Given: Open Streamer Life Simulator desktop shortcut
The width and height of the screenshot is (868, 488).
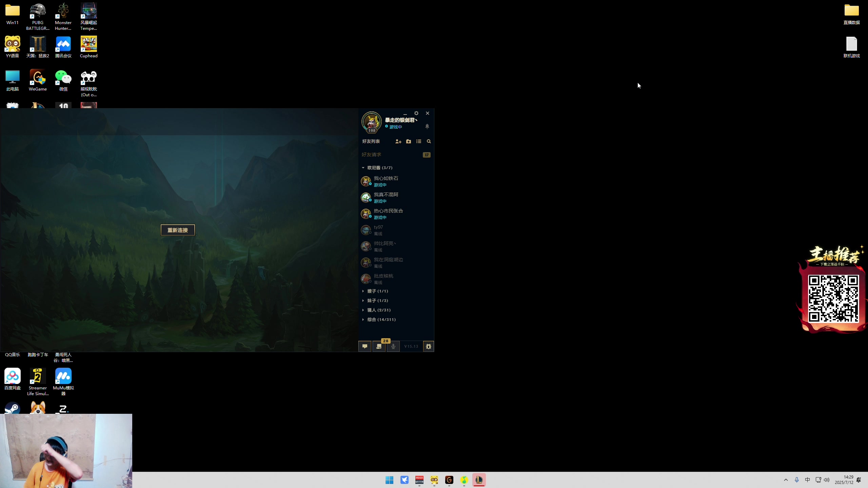Looking at the screenshot, I should tap(38, 382).
